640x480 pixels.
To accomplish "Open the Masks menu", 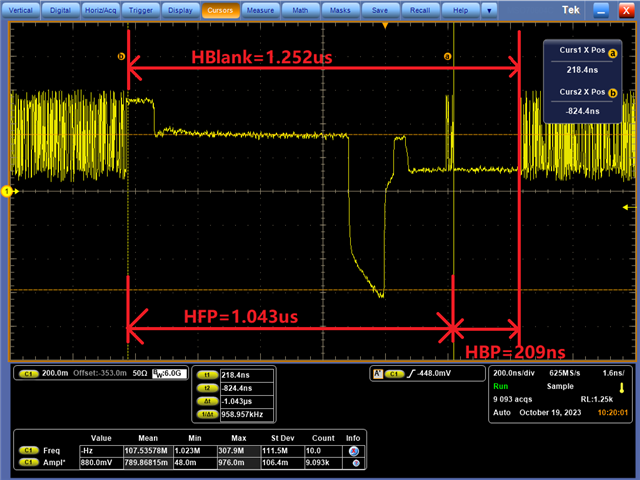I will tap(340, 10).
